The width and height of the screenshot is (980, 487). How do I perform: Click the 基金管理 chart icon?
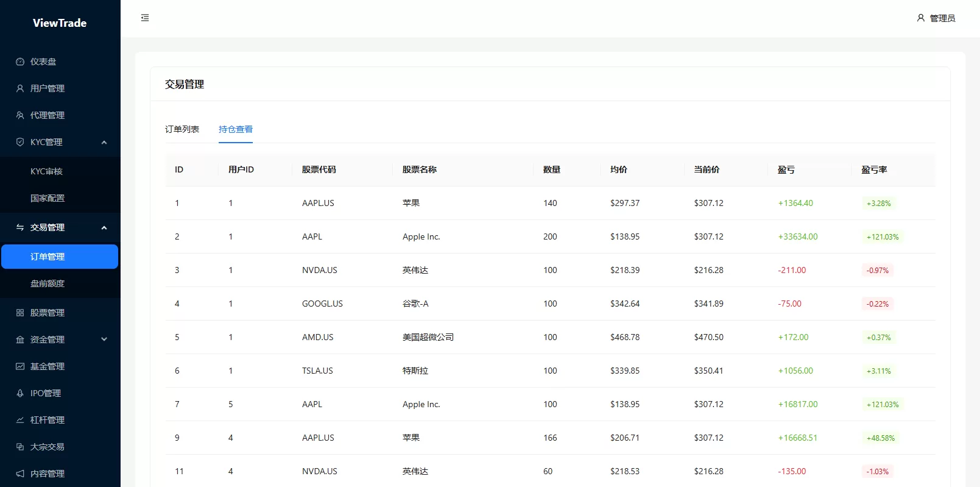pos(20,366)
